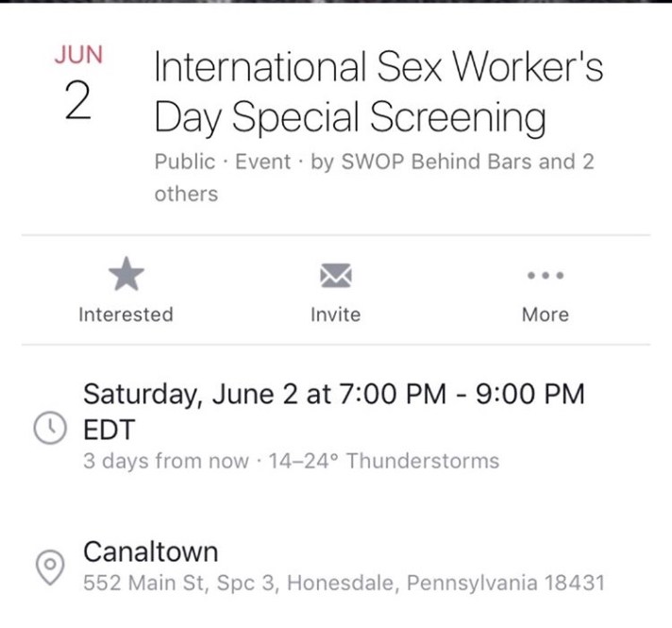
Task: Tap the location pin icon
Action: tap(47, 566)
